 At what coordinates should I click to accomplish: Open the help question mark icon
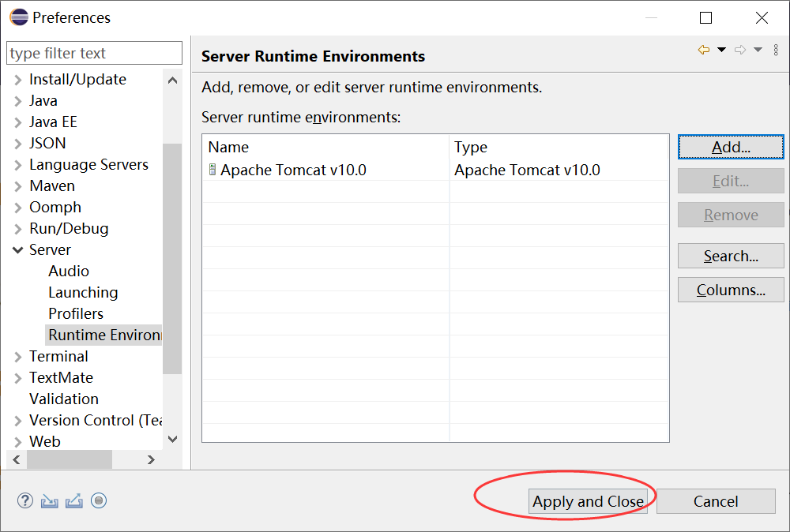pos(25,500)
